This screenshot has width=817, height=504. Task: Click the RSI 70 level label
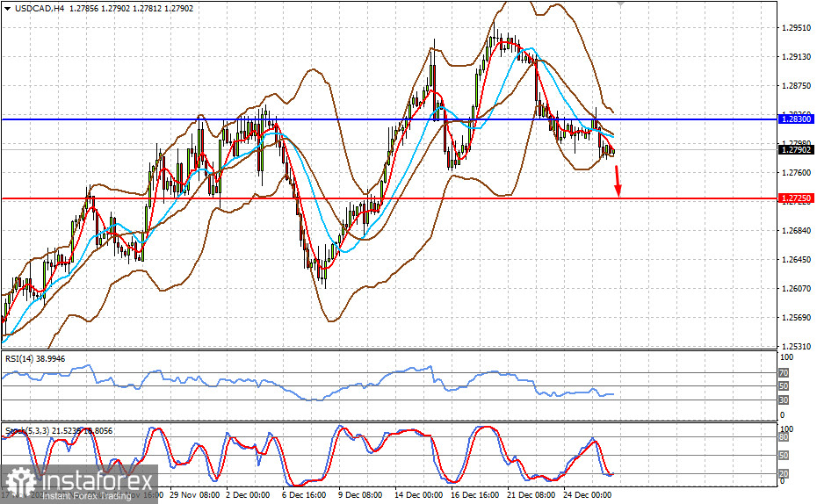tap(785, 373)
